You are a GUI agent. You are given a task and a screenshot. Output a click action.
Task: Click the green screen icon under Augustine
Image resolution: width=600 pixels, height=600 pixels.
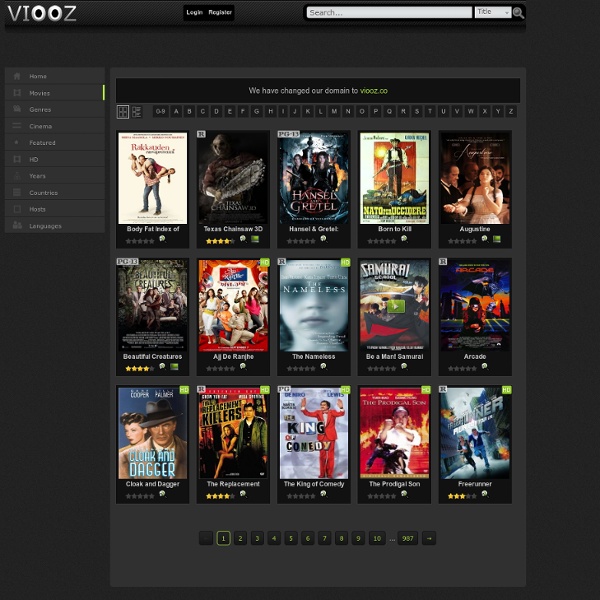pos(497,239)
